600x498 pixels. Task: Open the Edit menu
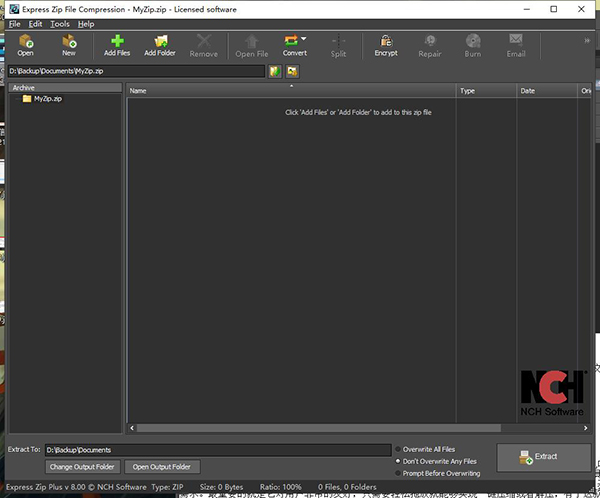(x=35, y=24)
